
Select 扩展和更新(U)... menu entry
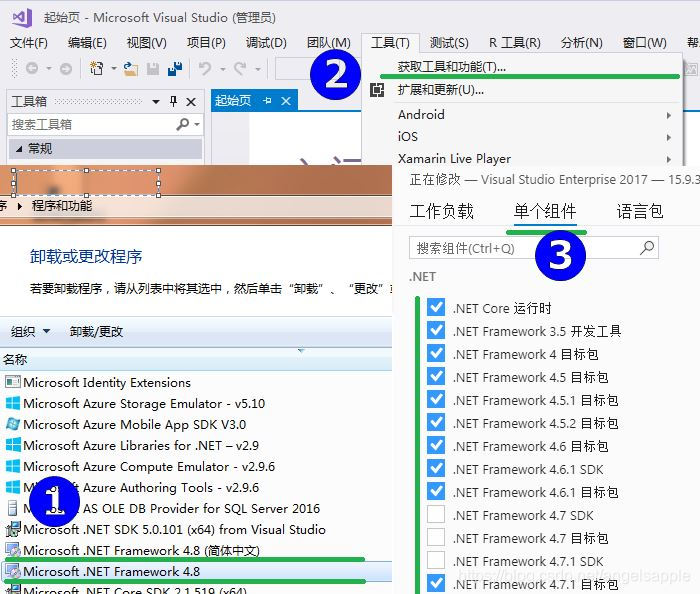point(522,90)
